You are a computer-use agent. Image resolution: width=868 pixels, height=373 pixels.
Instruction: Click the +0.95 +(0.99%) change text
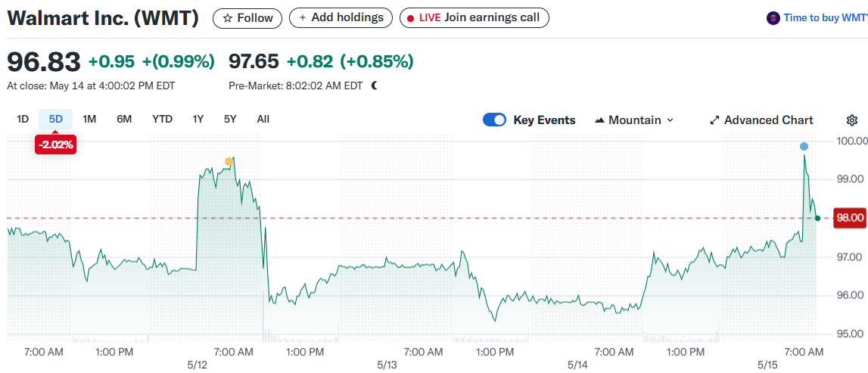[x=151, y=62]
